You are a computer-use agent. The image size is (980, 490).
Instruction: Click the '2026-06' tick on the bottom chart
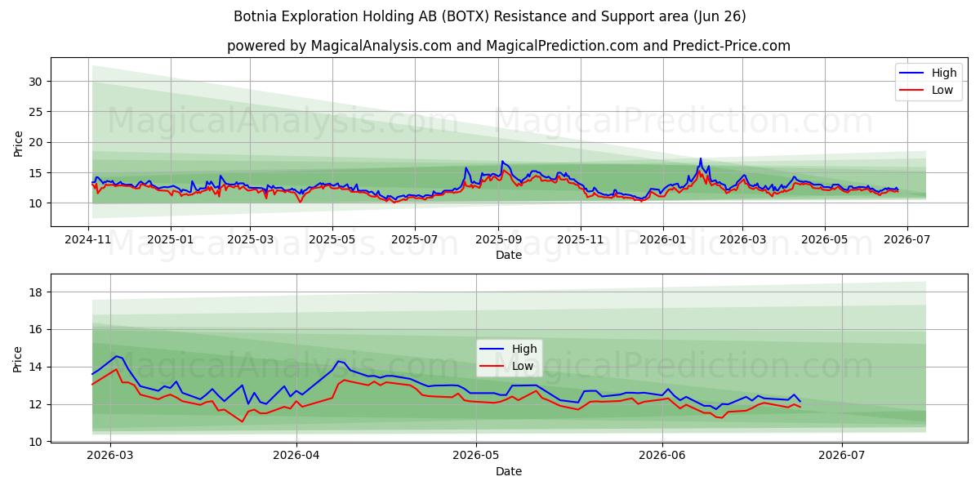click(x=661, y=457)
